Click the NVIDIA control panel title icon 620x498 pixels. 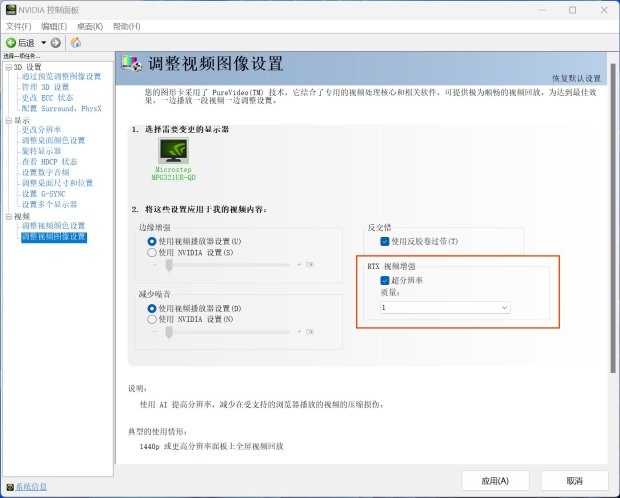click(11, 10)
